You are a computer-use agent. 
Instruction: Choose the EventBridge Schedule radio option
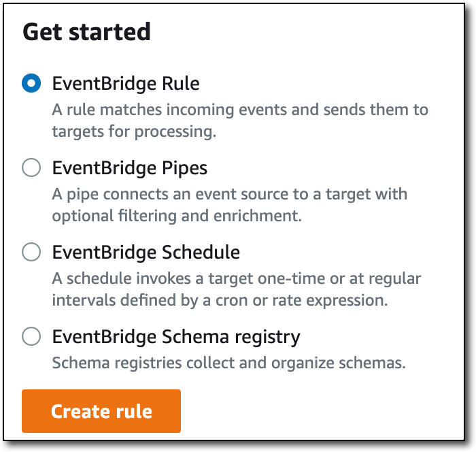tap(31, 253)
